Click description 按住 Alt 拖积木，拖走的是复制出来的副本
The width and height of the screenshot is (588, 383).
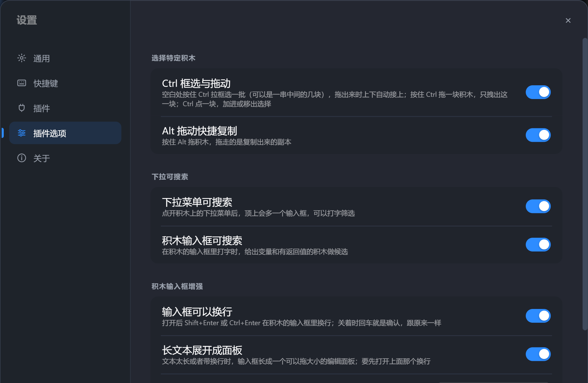tap(227, 142)
